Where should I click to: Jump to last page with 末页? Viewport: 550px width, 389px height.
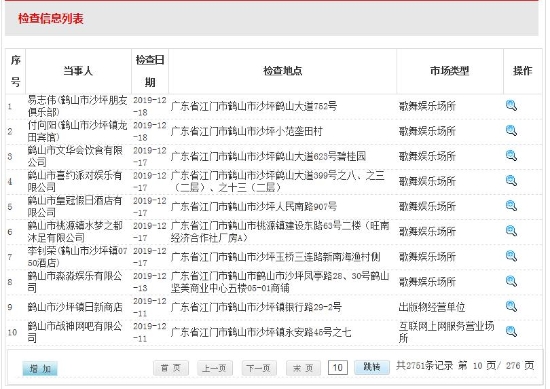[303, 368]
